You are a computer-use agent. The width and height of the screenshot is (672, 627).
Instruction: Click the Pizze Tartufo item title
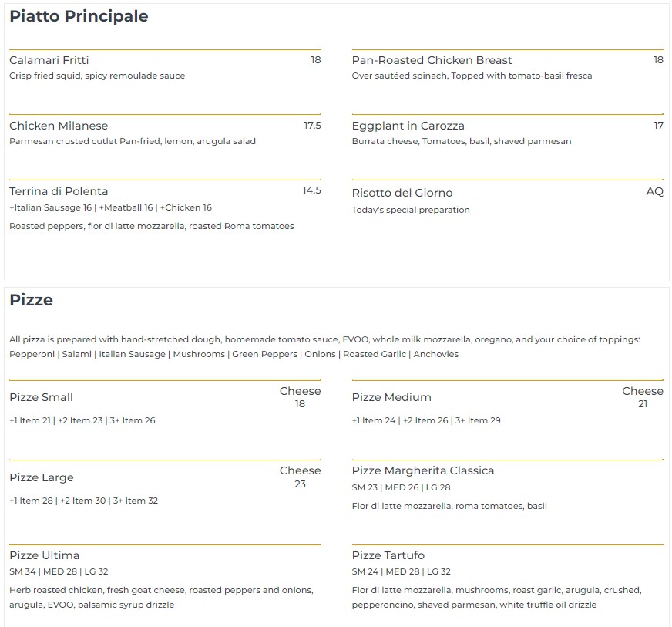point(388,555)
